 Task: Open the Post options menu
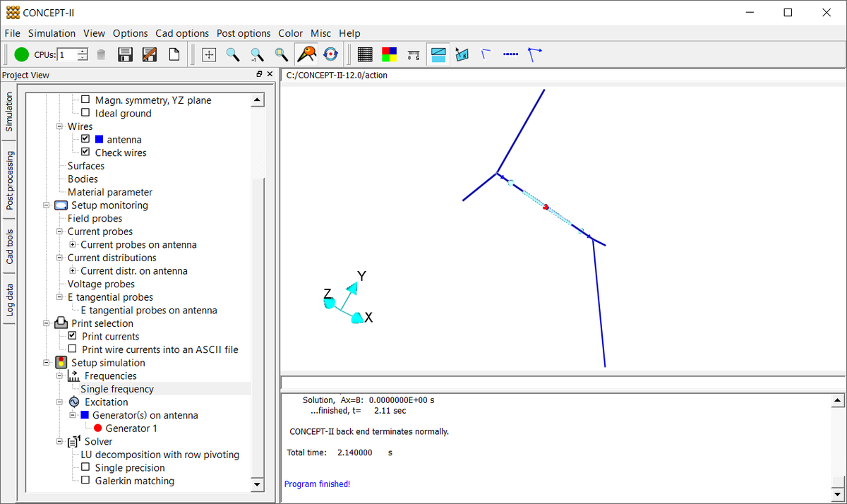(244, 33)
